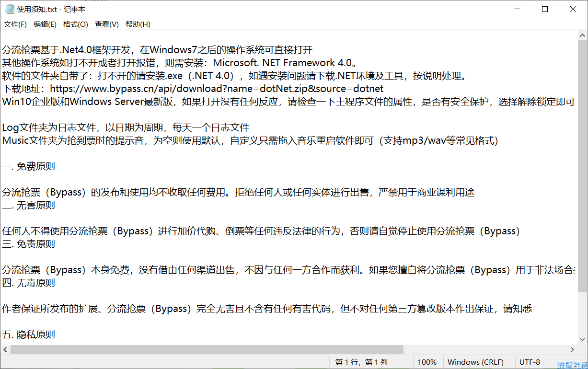The image size is (588, 369).
Task: Click the heading 五. 隐私原则
Action: (28, 334)
